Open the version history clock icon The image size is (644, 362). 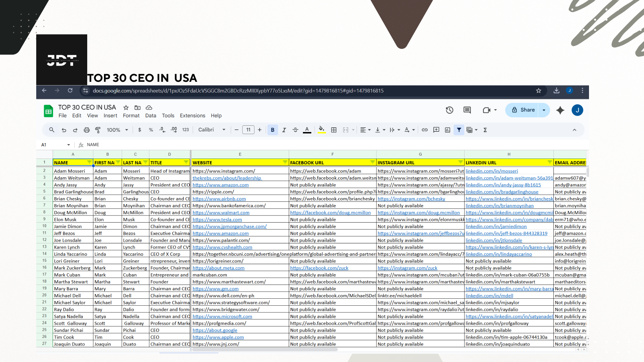coord(449,110)
